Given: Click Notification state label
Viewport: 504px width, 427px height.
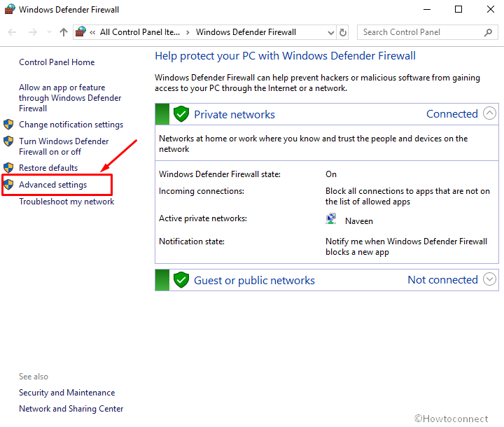Looking at the screenshot, I should (192, 241).
